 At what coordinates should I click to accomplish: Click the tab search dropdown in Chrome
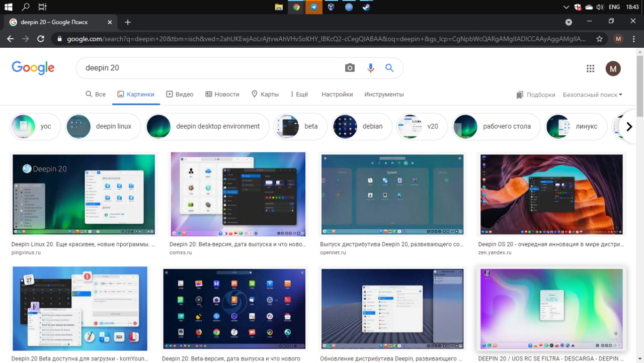[x=569, y=22]
